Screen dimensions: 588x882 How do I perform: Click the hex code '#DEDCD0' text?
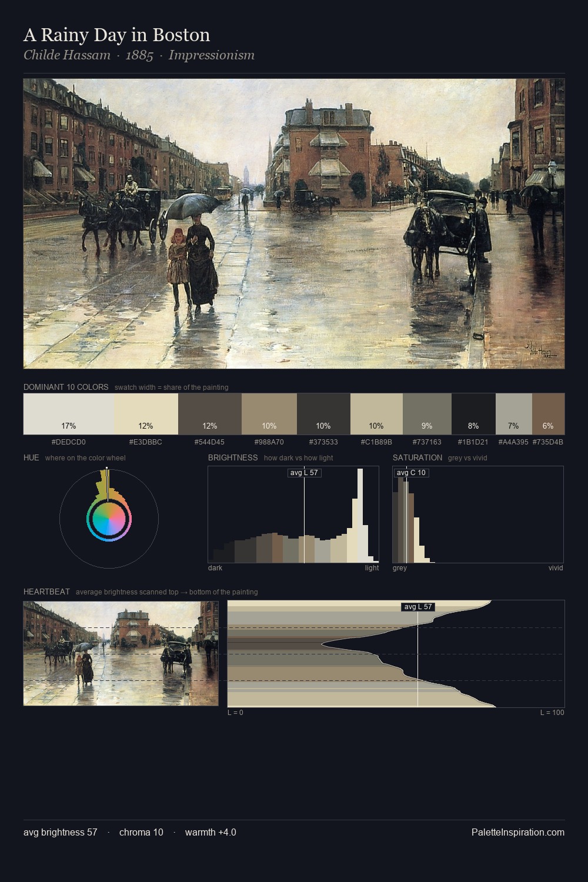coord(69,442)
